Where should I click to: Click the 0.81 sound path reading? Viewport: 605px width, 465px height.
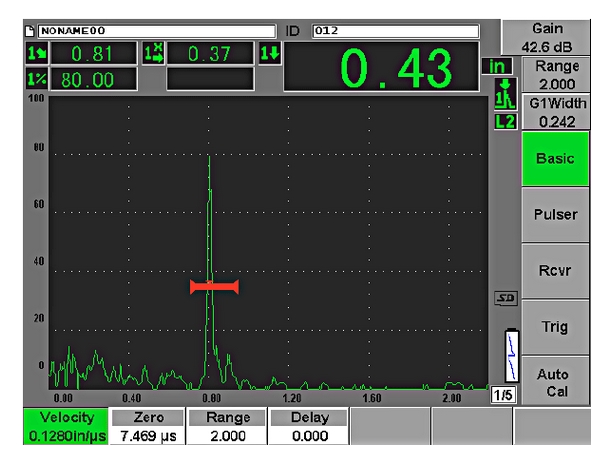pyautogui.click(x=94, y=53)
